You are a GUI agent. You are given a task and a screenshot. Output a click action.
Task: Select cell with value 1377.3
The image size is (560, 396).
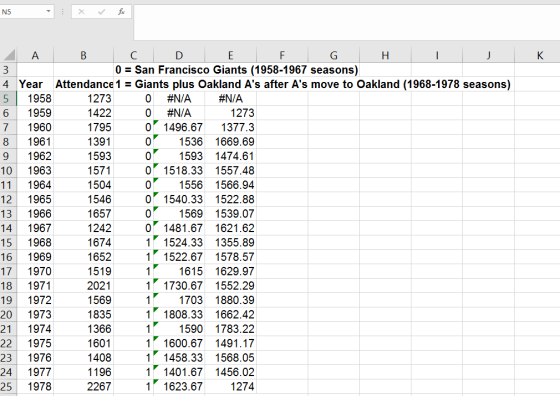pos(230,127)
